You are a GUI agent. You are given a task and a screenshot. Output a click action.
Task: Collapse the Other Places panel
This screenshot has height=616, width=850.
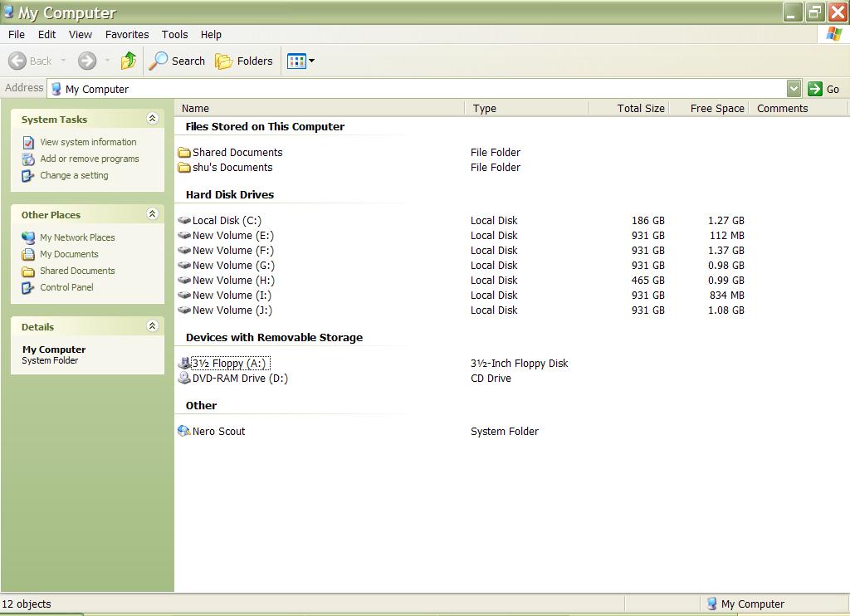tap(153, 213)
